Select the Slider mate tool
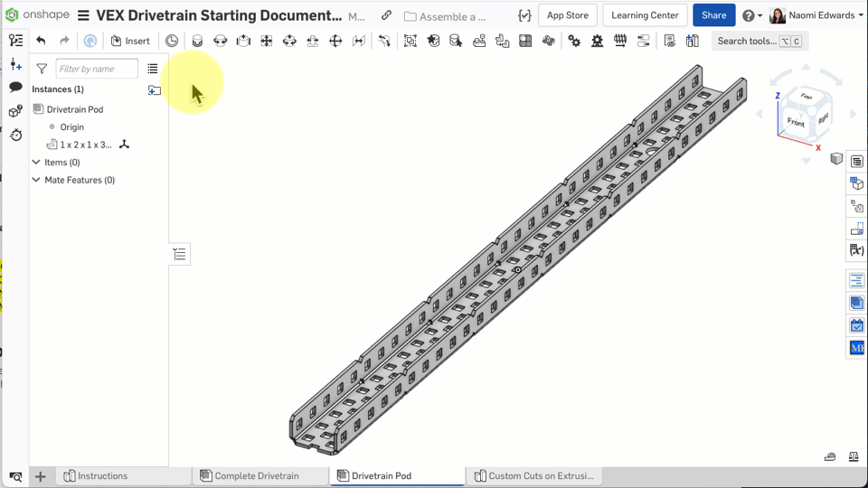Viewport: 868px width, 488px height. point(243,41)
